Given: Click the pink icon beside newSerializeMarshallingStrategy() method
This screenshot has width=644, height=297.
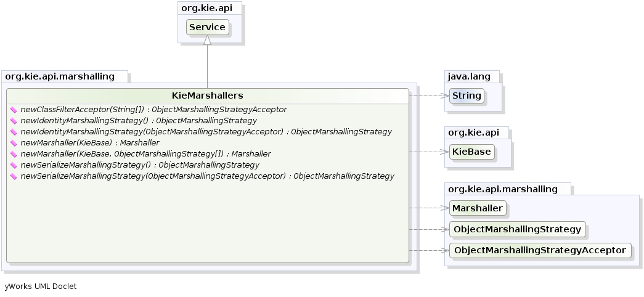Looking at the screenshot, I should coord(14,165).
